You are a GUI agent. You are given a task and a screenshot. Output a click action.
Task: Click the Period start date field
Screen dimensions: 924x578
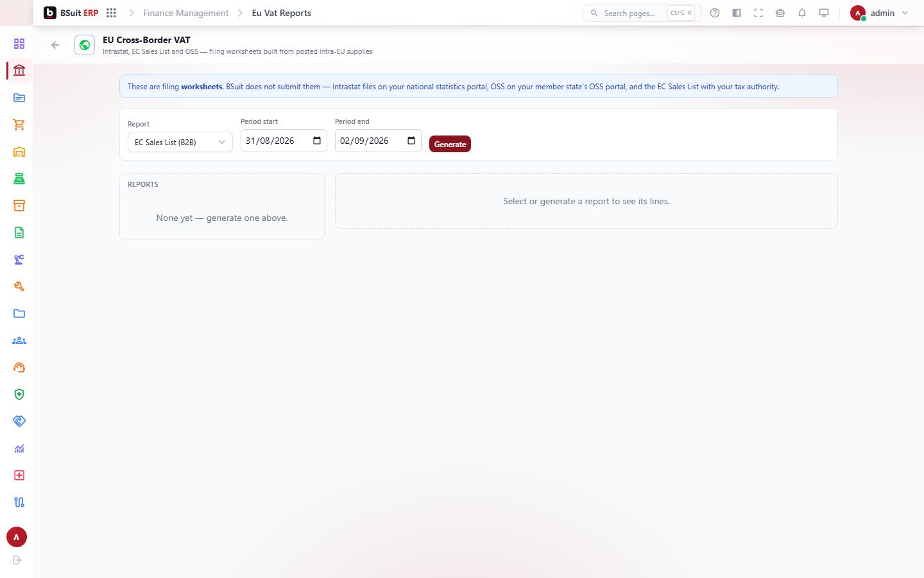284,141
